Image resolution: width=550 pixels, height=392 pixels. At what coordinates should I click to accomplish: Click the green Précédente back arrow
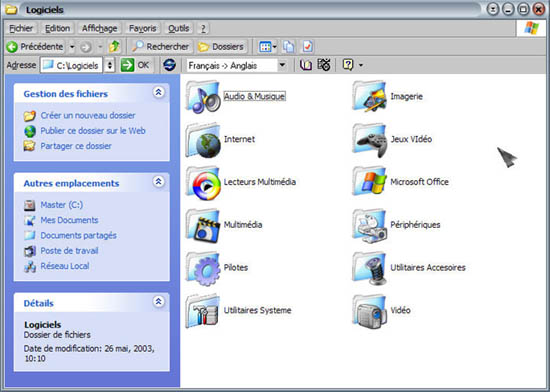click(x=12, y=47)
